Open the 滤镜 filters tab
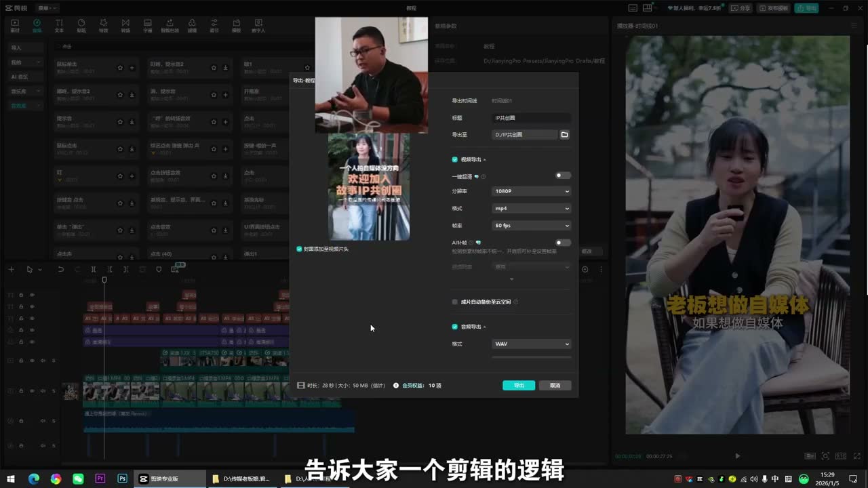Screen dimensions: 868x488 pos(192,26)
